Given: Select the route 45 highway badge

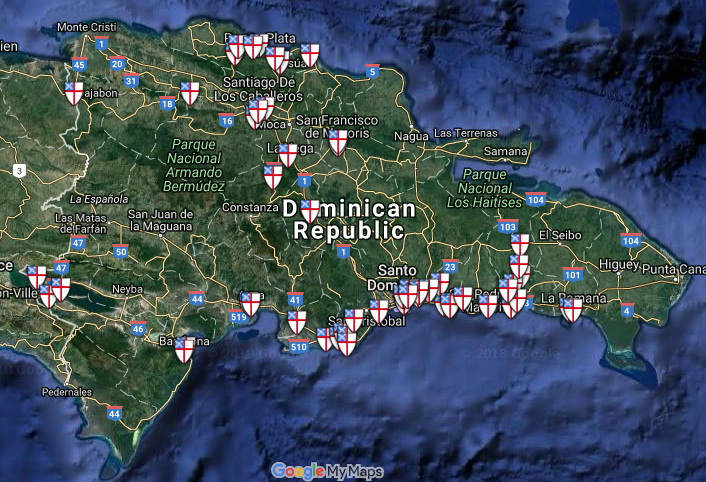Looking at the screenshot, I should [x=79, y=64].
